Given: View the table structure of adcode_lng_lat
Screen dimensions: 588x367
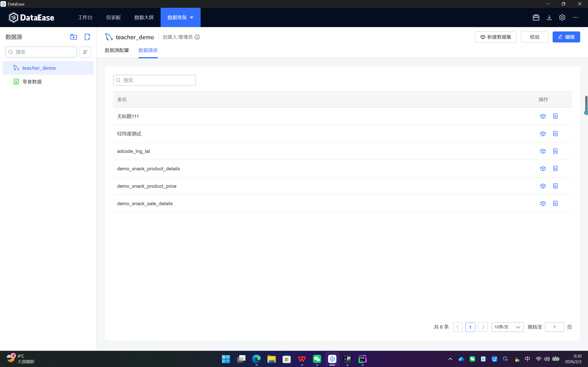Looking at the screenshot, I should coord(555,151).
